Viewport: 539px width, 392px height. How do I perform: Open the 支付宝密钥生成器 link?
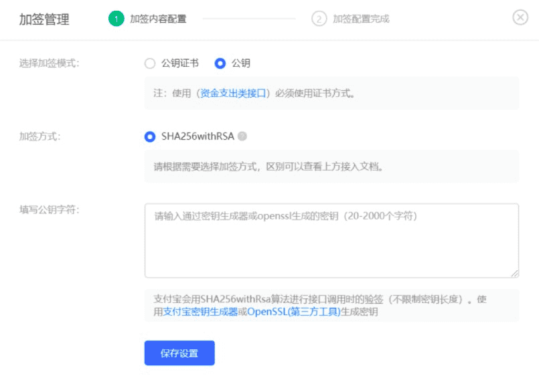click(200, 312)
